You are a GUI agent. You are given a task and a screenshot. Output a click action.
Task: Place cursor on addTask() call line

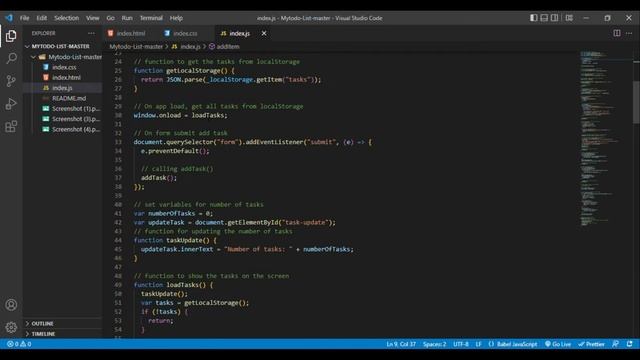[159, 178]
